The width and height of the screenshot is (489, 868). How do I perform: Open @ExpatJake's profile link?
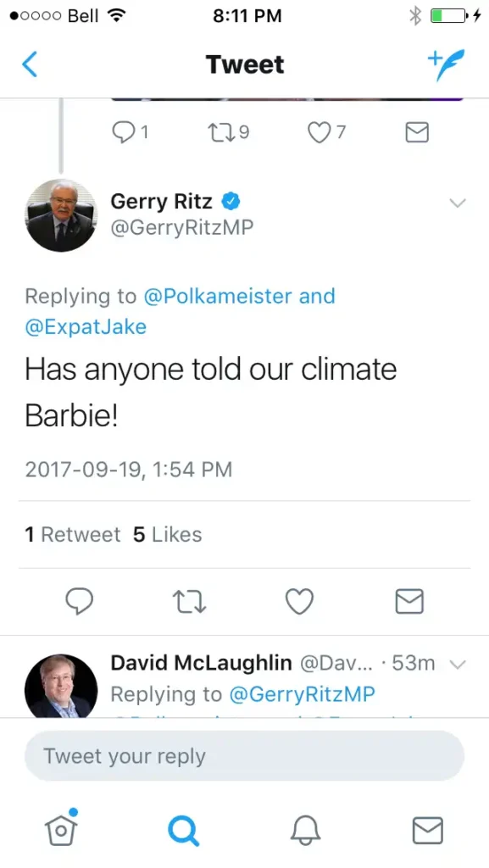coord(86,326)
